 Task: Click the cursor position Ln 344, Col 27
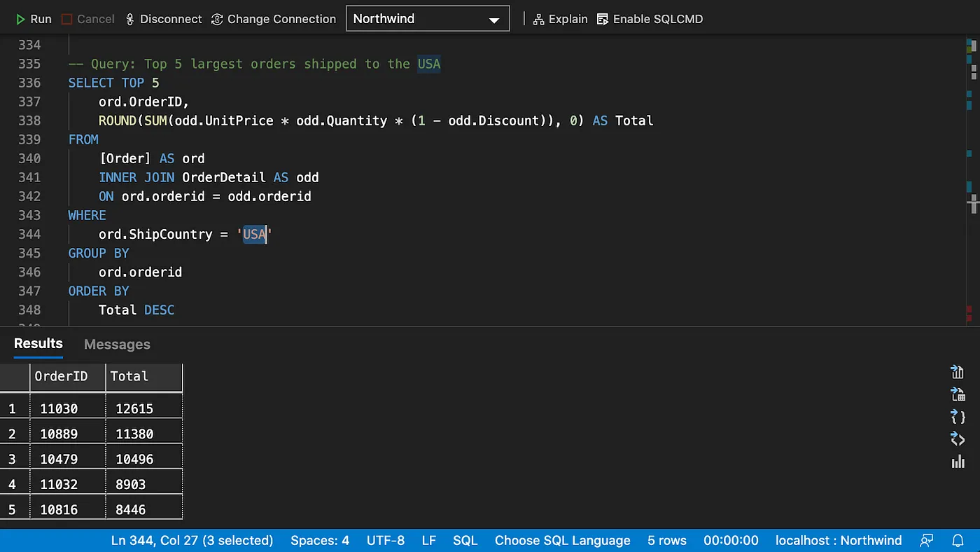(x=192, y=540)
